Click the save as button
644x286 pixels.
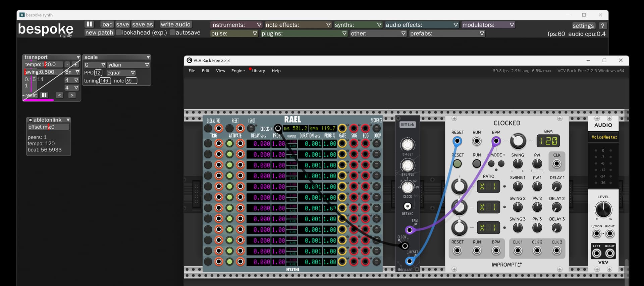(143, 24)
